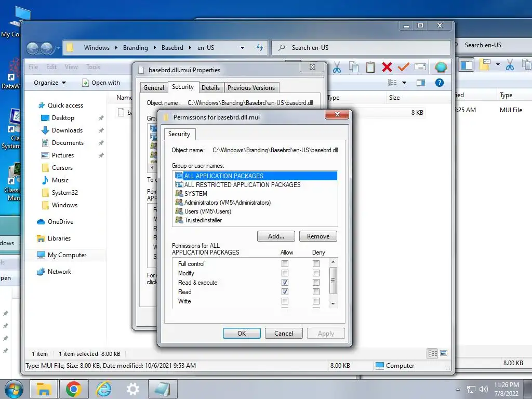This screenshot has width=532, height=399.
Task: Click OK in the Permissions dialog
Action: [242, 333]
